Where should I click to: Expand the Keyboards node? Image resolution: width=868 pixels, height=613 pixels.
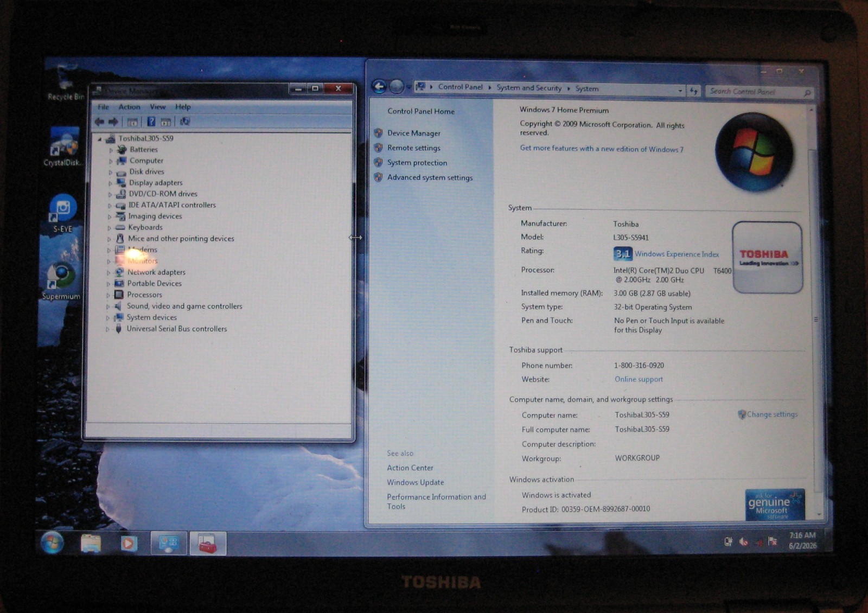coord(109,228)
